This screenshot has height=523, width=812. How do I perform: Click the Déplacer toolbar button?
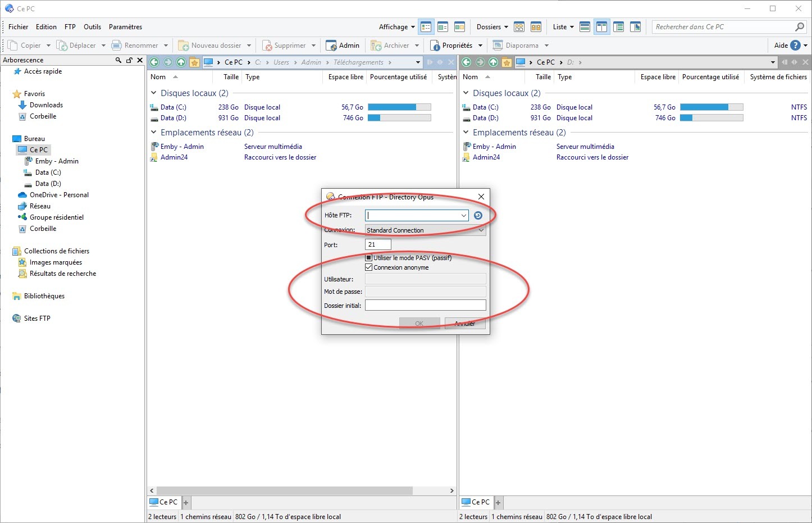pyautogui.click(x=76, y=46)
